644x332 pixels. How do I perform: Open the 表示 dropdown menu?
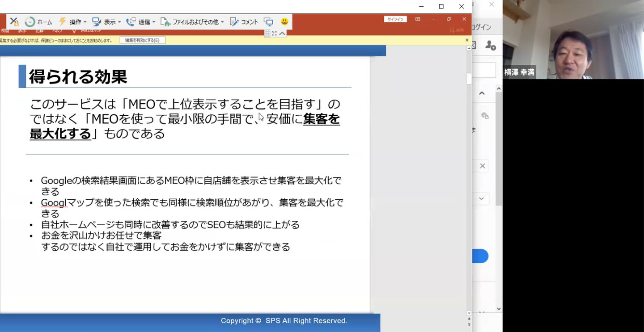[x=106, y=21]
